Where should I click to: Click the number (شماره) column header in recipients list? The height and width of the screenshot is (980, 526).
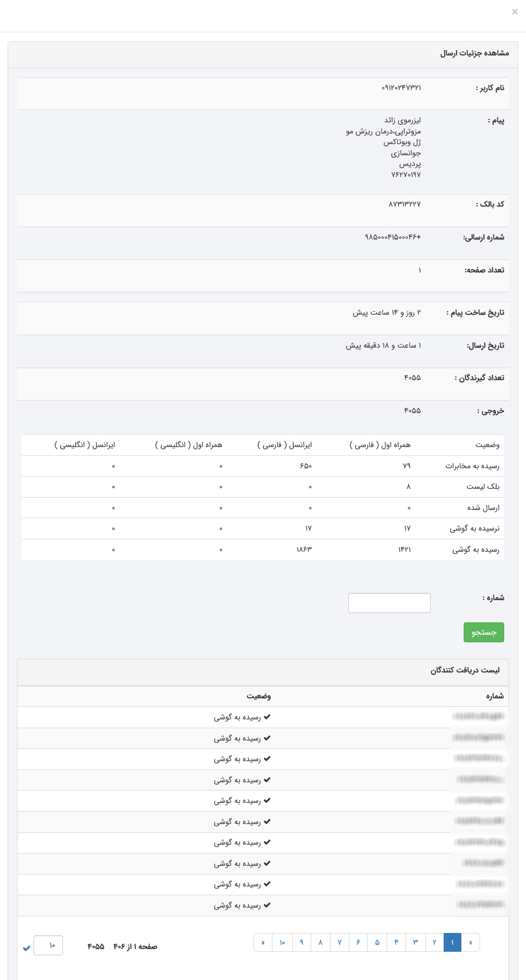494,696
